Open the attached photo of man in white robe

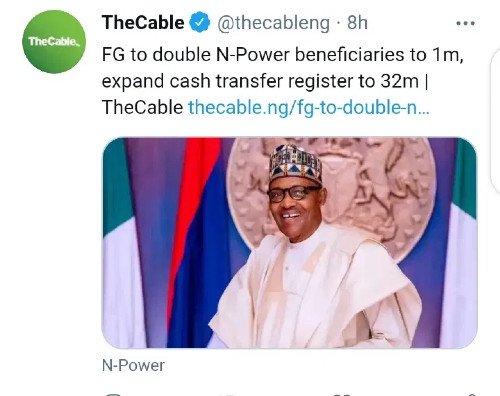[289, 243]
